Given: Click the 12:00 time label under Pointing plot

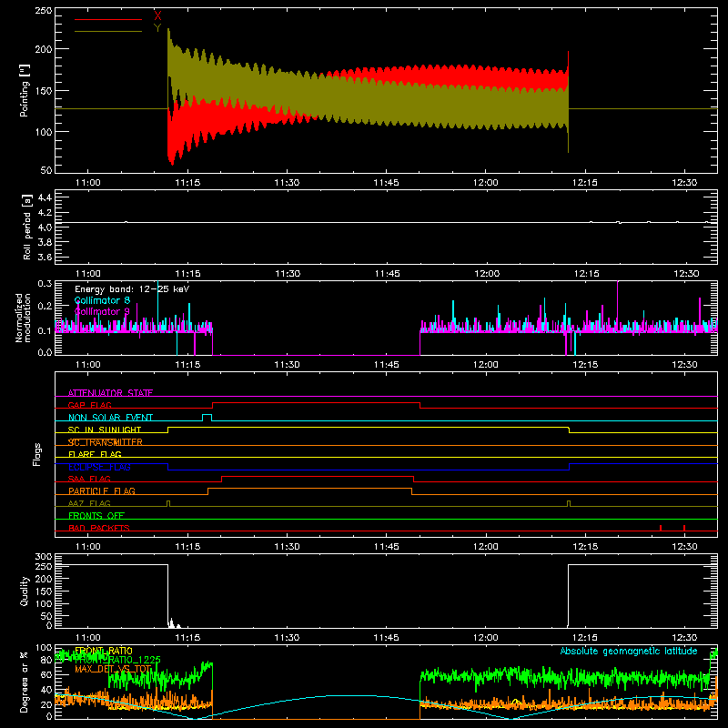Looking at the screenshot, I should pos(486,183).
